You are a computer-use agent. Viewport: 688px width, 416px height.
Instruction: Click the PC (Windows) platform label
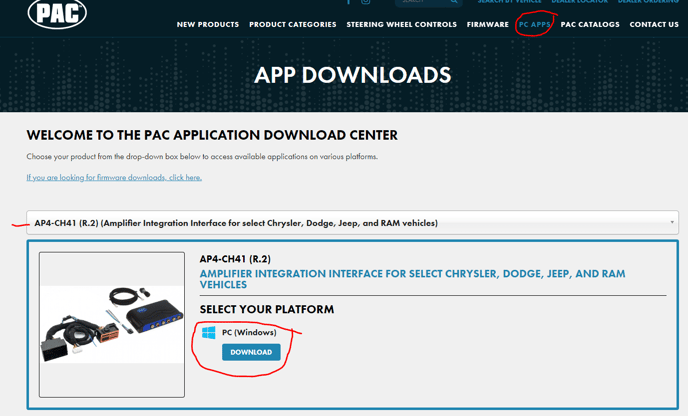(x=249, y=332)
